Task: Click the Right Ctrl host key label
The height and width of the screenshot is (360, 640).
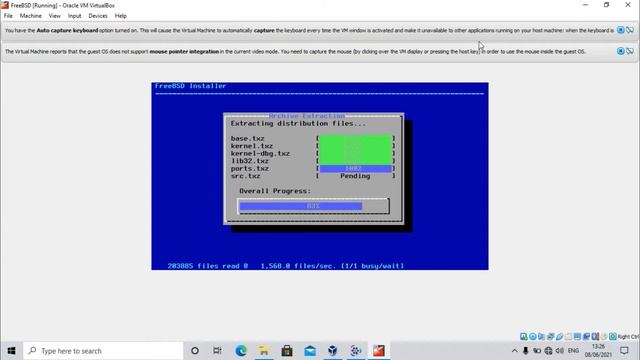Action: (629, 337)
